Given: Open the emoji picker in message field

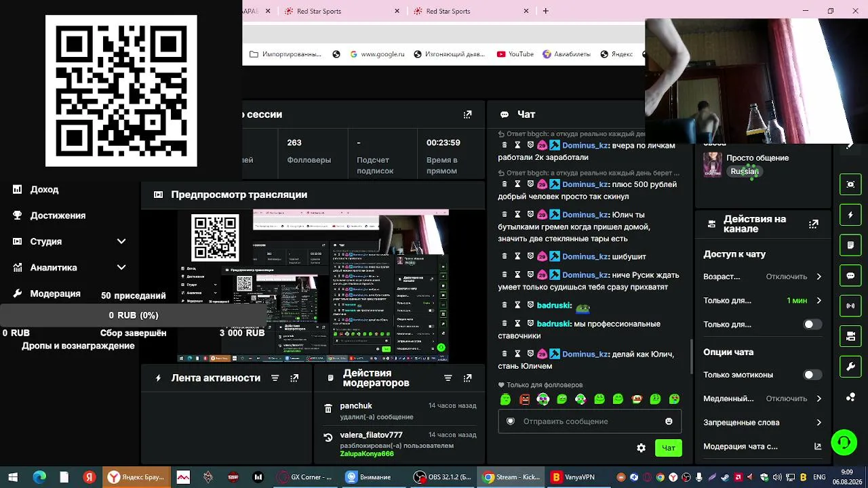Looking at the screenshot, I should coord(669,422).
